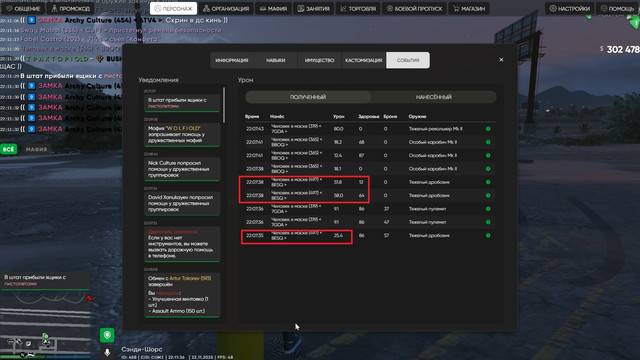Image resolution: width=640 pixels, height=360 pixels.
Task: Open the БОЕВОЙ ПРОПУСК menu tab
Action: coord(414,8)
